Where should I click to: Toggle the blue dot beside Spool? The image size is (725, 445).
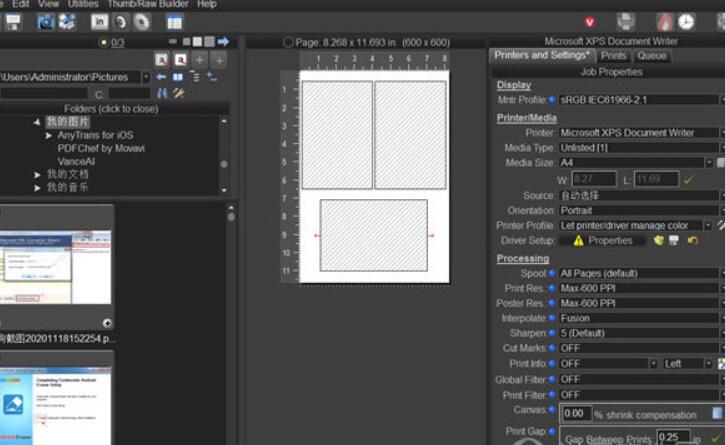[552, 273]
